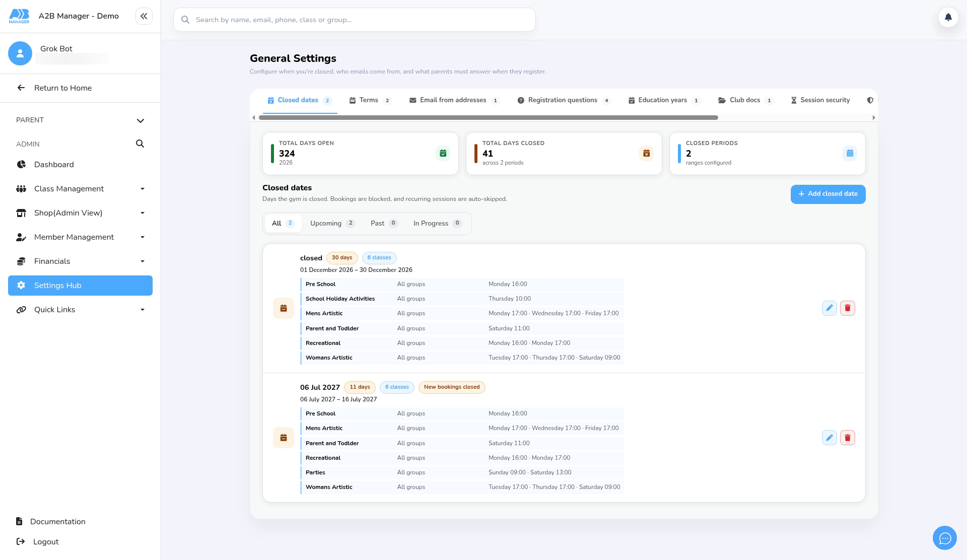The width and height of the screenshot is (967, 560).
Task: Open Registration questions tab
Action: click(564, 100)
